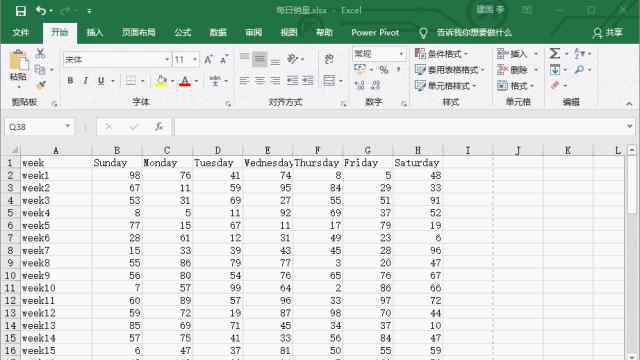Click the percent style icon
The height and width of the screenshot is (360, 640).
click(384, 70)
